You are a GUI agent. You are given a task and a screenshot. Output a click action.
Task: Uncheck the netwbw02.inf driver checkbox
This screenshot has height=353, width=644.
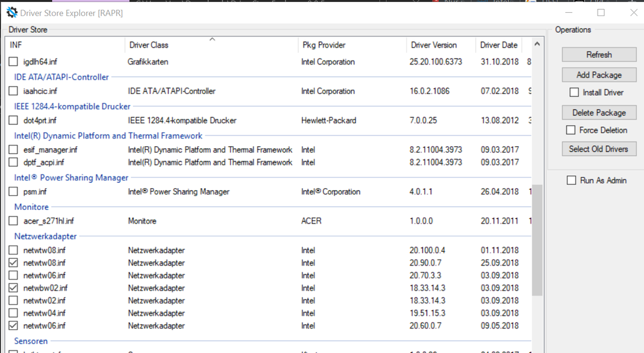click(14, 288)
